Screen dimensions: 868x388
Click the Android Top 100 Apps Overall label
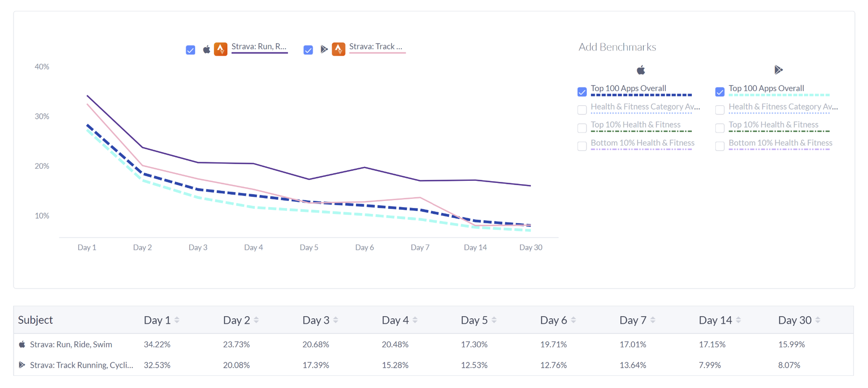pos(766,88)
